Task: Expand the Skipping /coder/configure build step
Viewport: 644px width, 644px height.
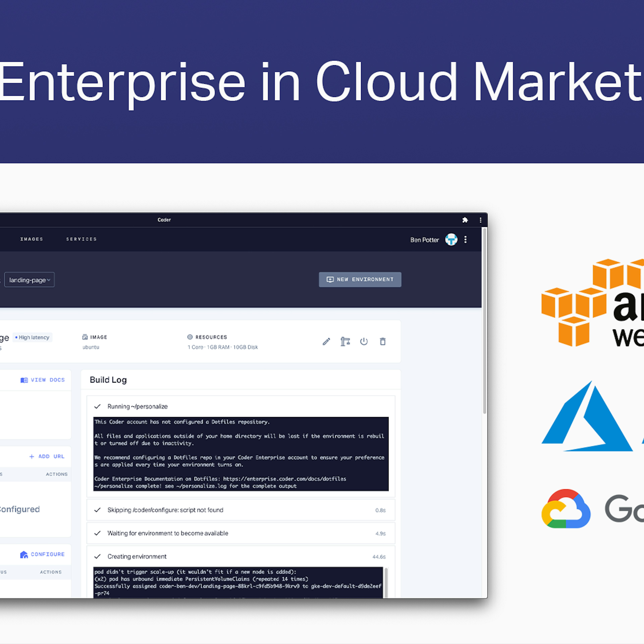Action: click(x=241, y=510)
